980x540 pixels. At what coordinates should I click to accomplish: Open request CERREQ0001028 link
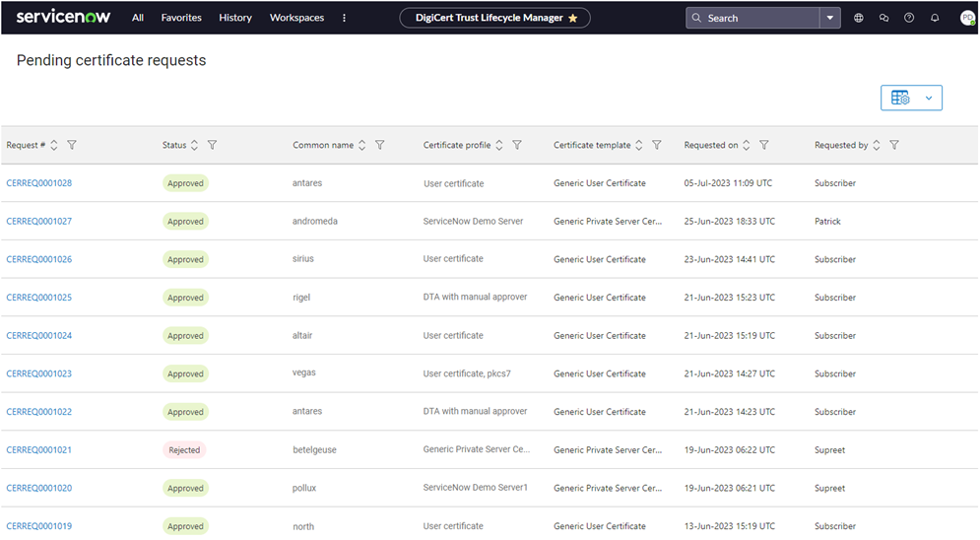click(39, 183)
